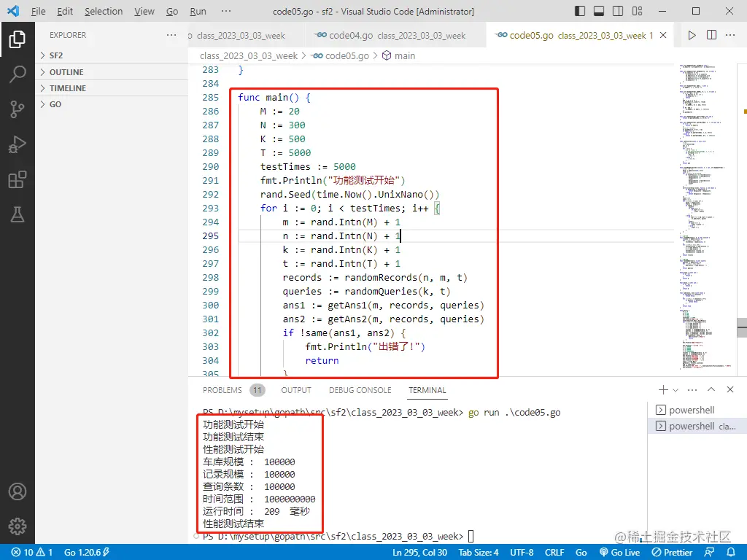Open Run and Debug view icon
This screenshot has height=560, width=747.
(x=18, y=145)
